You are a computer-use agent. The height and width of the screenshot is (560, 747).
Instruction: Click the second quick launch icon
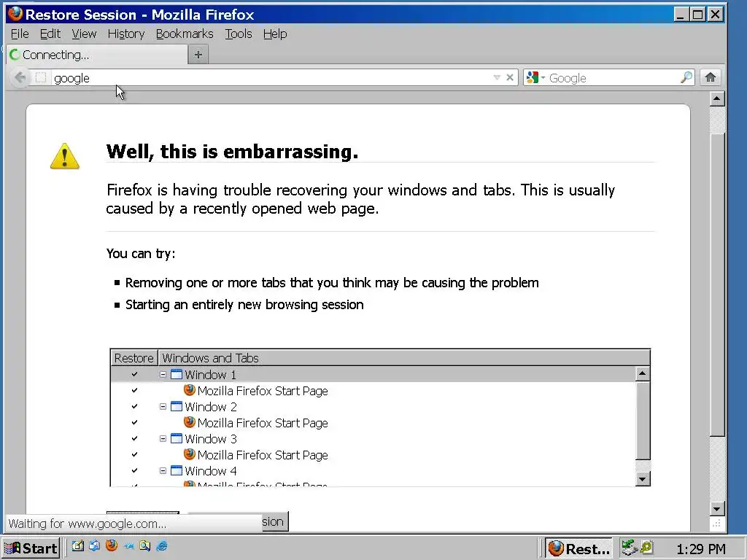pyautogui.click(x=94, y=545)
